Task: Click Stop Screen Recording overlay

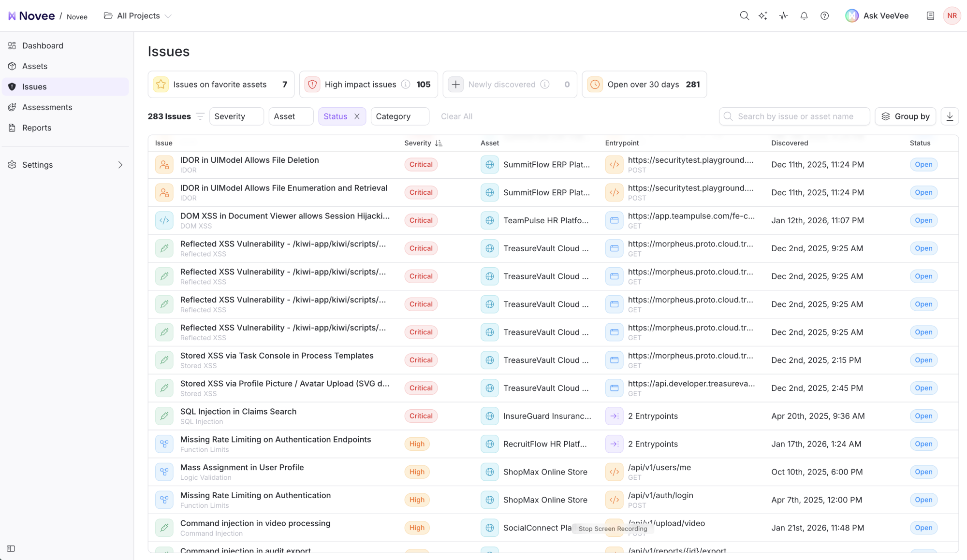Action: (x=613, y=529)
